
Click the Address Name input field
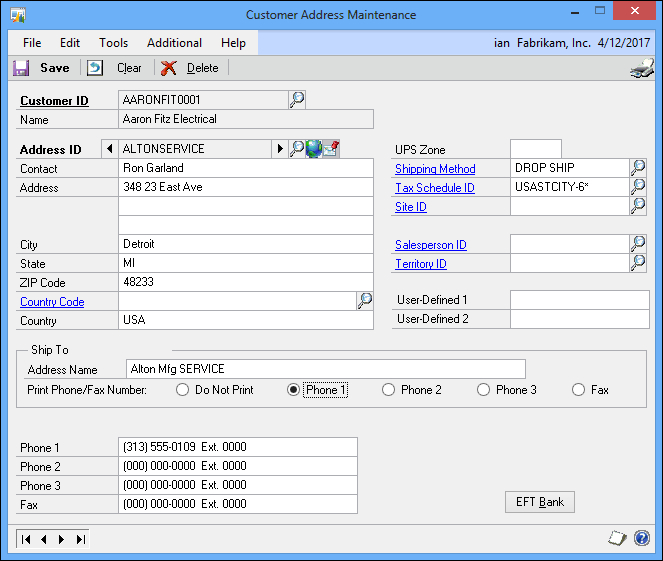[x=326, y=369]
